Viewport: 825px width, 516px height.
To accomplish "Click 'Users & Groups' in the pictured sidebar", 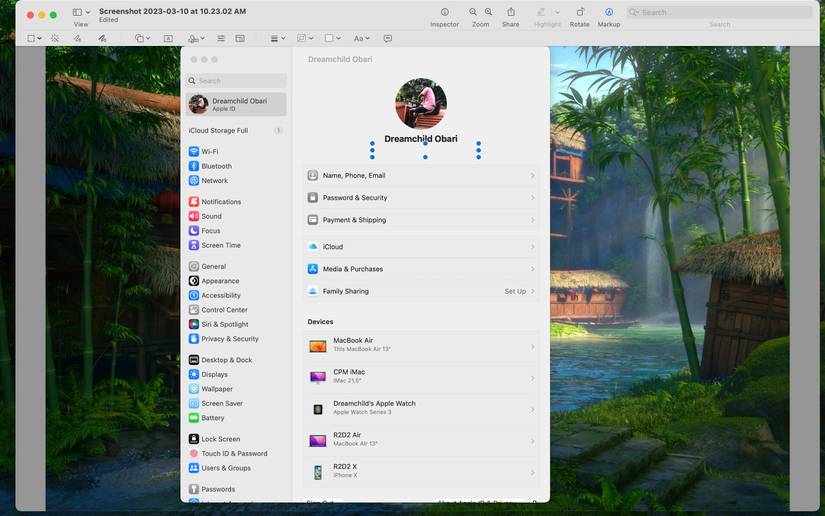I will point(226,468).
